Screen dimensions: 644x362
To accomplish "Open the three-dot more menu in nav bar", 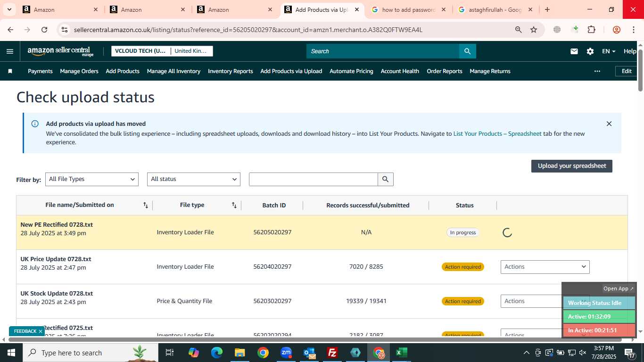I will pos(597,71).
